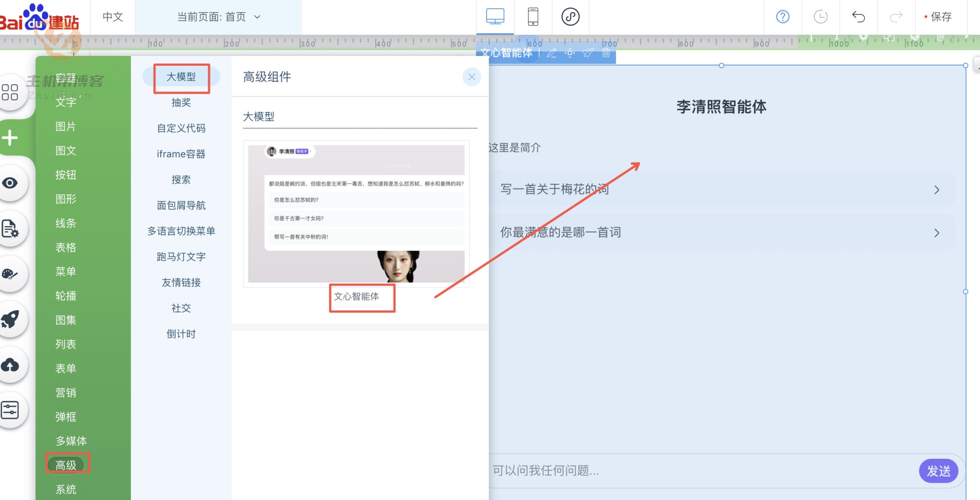This screenshot has height=500, width=980.
Task: Switch to mobile phone preview mode
Action: tap(533, 17)
